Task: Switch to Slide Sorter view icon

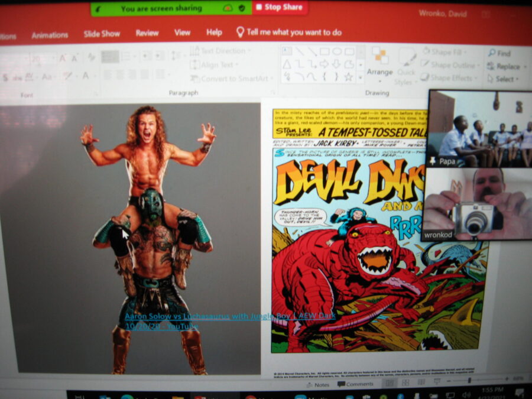Action: pyautogui.click(x=405, y=383)
